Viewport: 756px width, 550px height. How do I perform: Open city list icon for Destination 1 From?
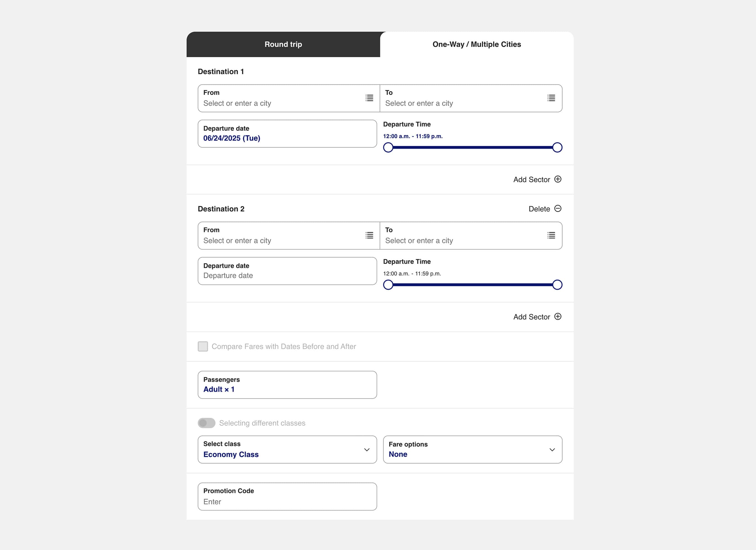click(x=369, y=98)
